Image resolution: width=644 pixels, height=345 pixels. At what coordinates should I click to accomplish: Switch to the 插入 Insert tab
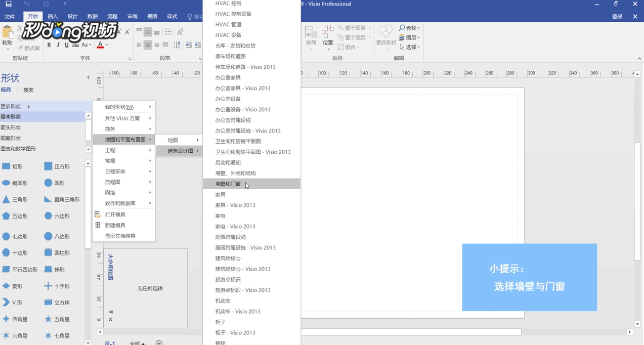tap(53, 17)
